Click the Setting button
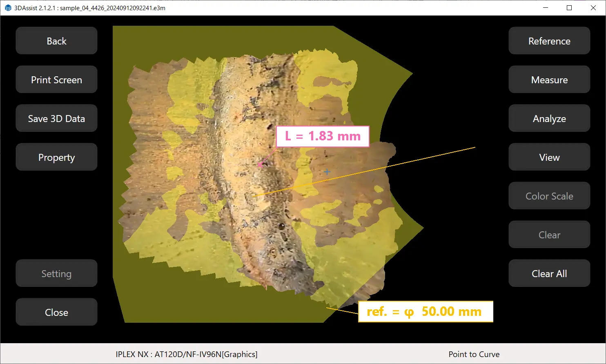The image size is (606, 364). pos(56,273)
